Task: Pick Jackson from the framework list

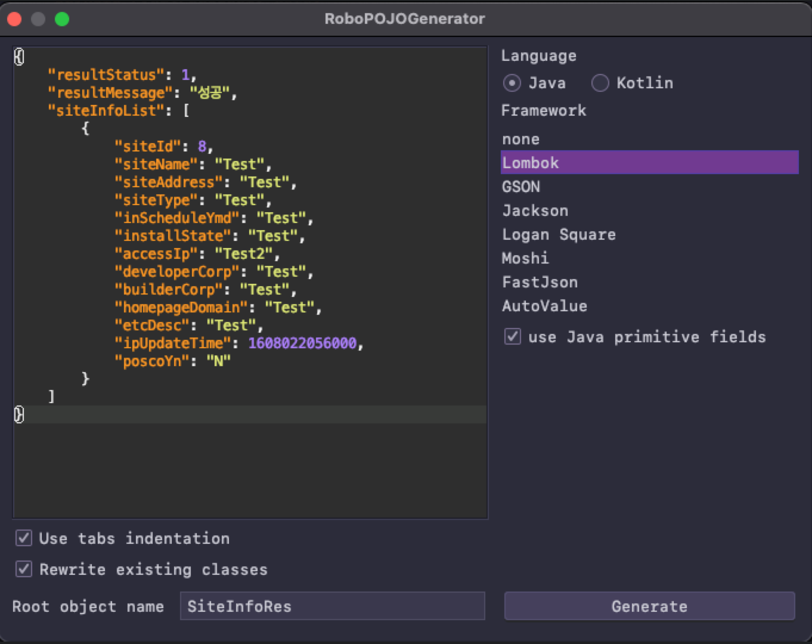Action: pos(650,210)
